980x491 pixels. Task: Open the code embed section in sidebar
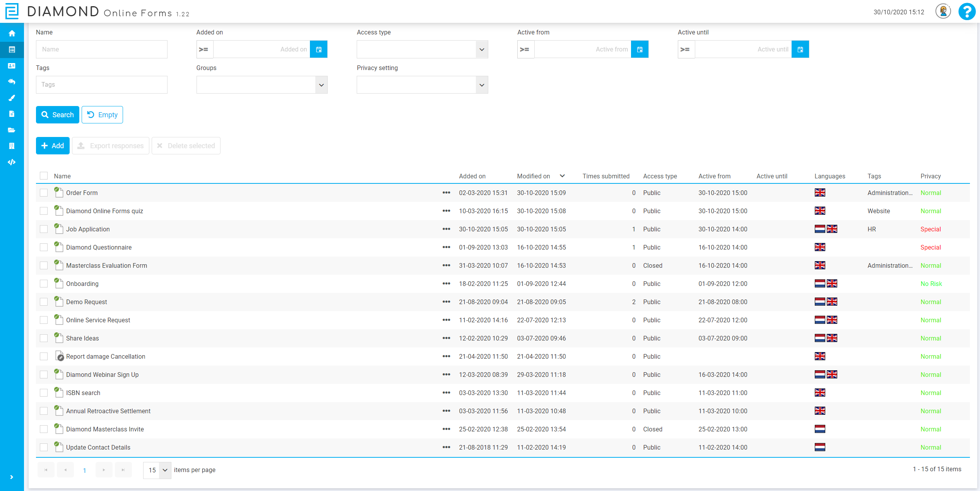pyautogui.click(x=12, y=162)
